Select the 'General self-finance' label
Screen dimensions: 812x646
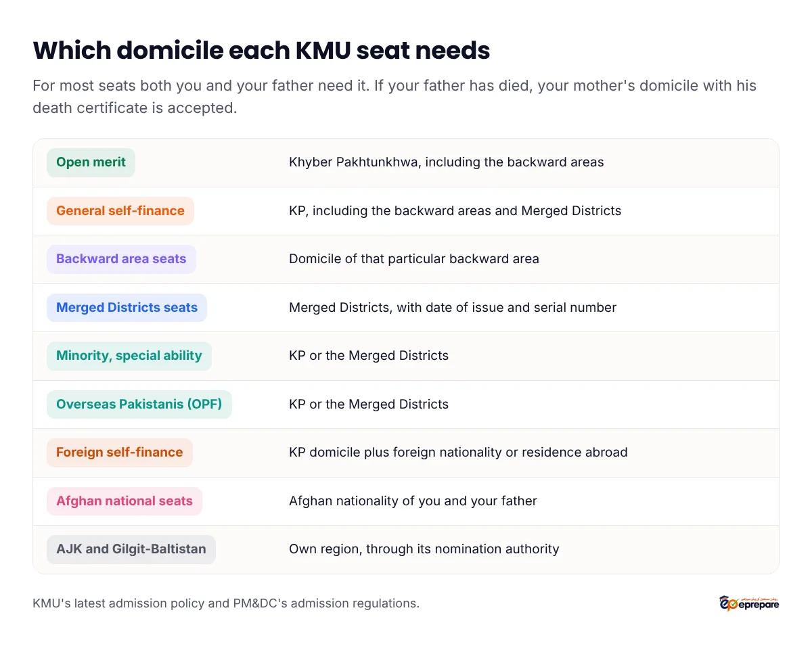pos(120,211)
